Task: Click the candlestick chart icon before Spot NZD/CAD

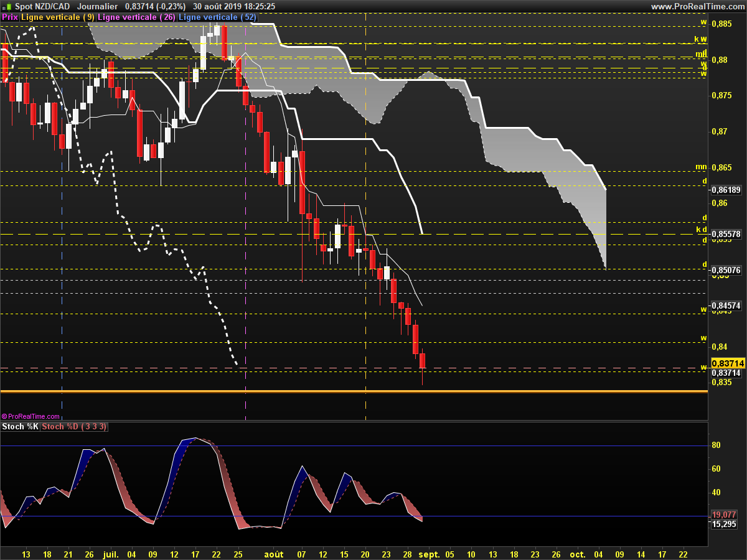Action: coord(7,6)
